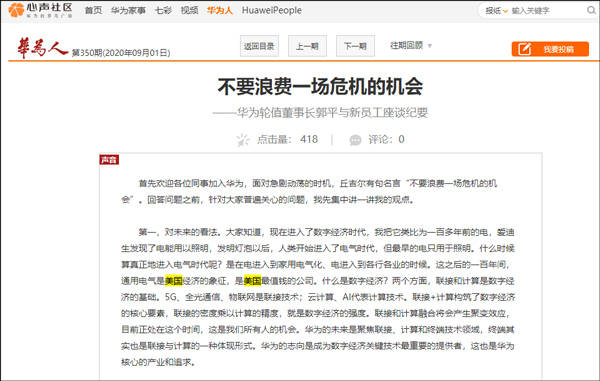Click the 评论 comment bubble icon
600x381 pixels.
coord(355,140)
